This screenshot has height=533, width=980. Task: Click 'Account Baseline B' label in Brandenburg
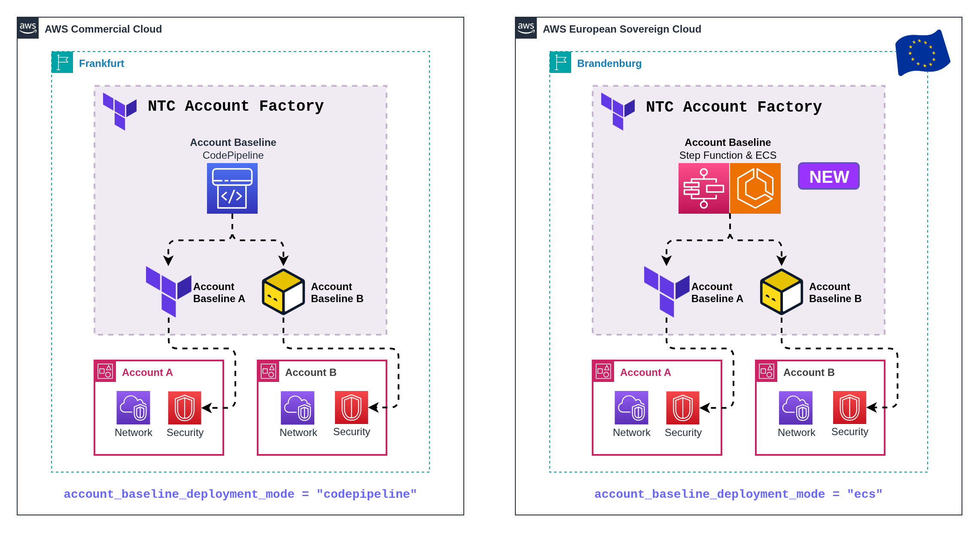(835, 293)
